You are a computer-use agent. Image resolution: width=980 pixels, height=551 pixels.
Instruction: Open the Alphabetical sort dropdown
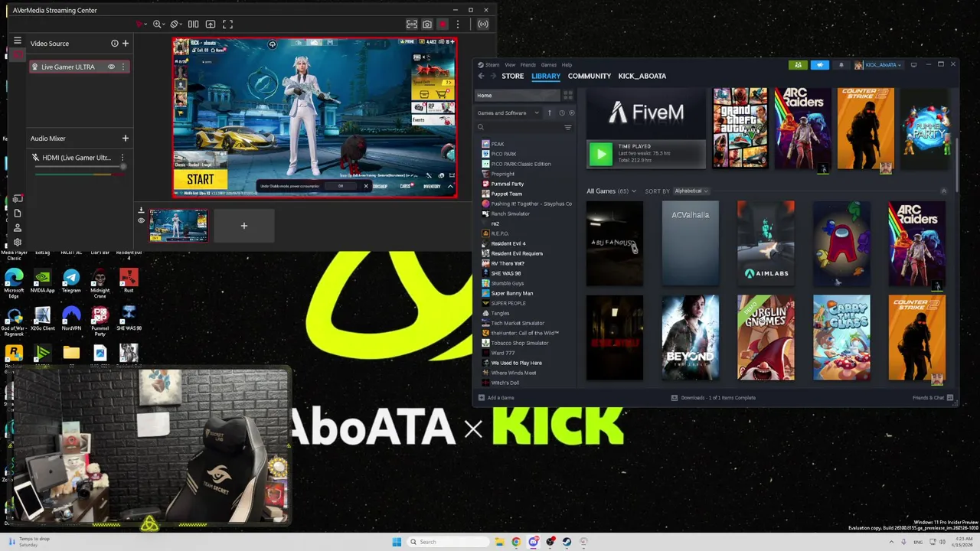coord(691,191)
